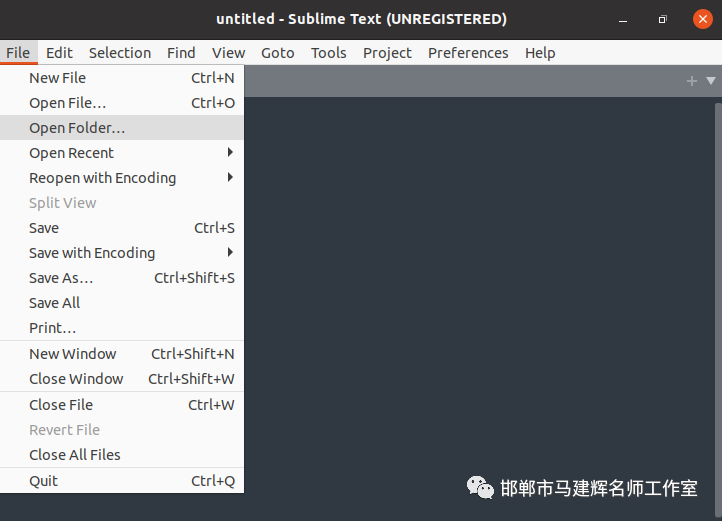This screenshot has height=521, width=722.
Task: Open the Selection menu
Action: click(x=120, y=53)
